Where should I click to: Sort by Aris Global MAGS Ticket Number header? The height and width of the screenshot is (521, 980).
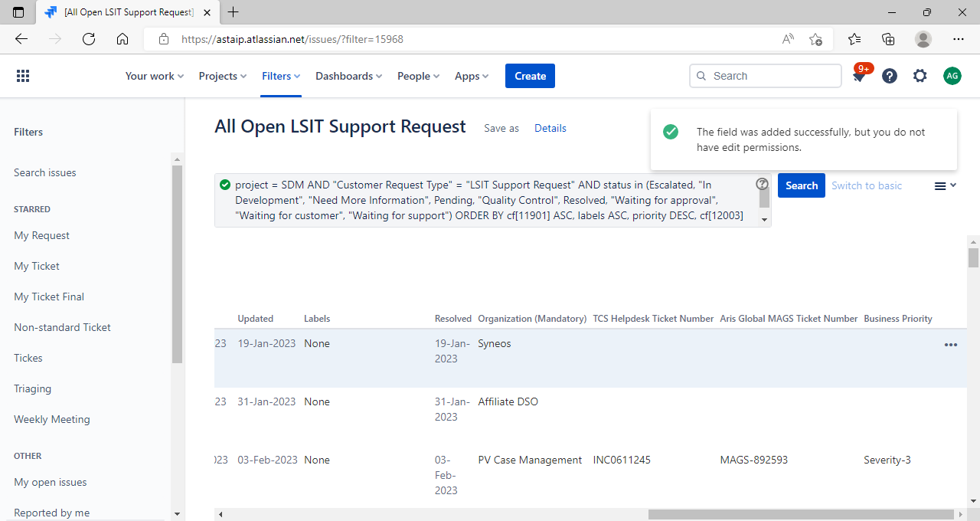[x=789, y=319]
